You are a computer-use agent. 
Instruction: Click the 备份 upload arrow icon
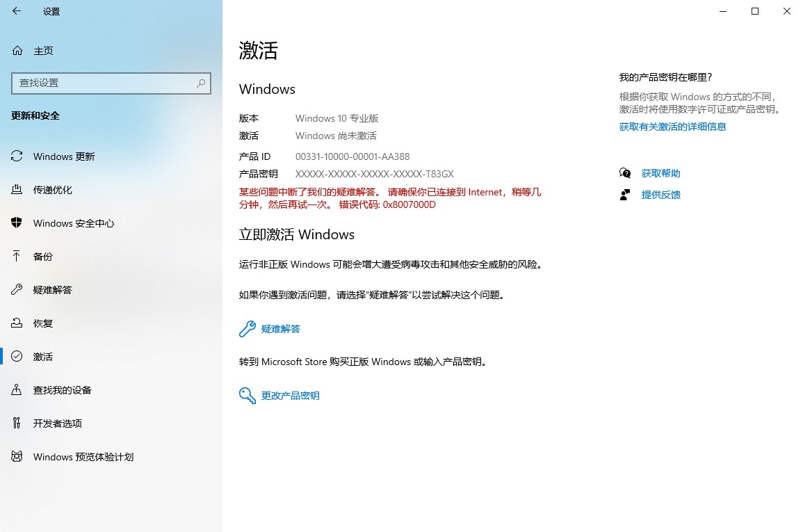pyautogui.click(x=17, y=257)
